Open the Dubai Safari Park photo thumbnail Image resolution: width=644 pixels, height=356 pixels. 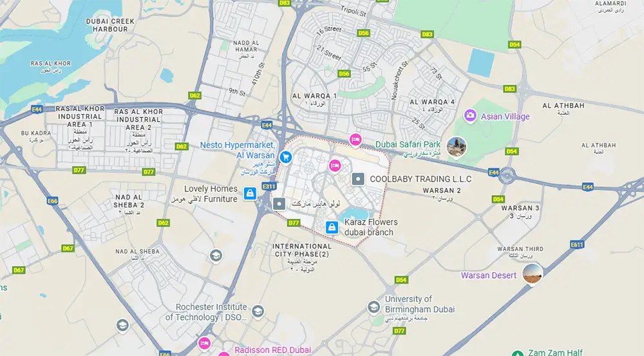[x=457, y=147]
